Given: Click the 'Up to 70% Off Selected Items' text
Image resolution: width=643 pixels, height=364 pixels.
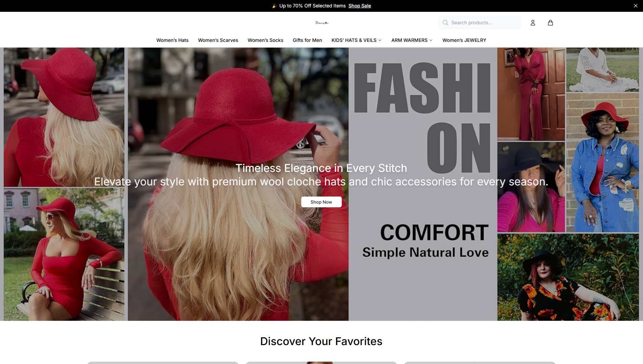Looking at the screenshot, I should click(312, 6).
